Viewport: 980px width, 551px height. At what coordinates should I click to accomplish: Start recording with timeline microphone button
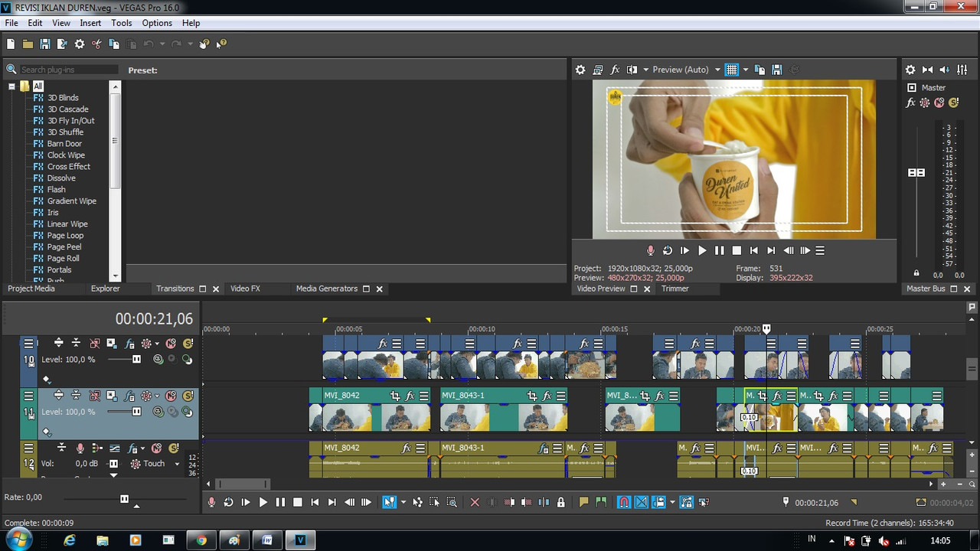211,502
